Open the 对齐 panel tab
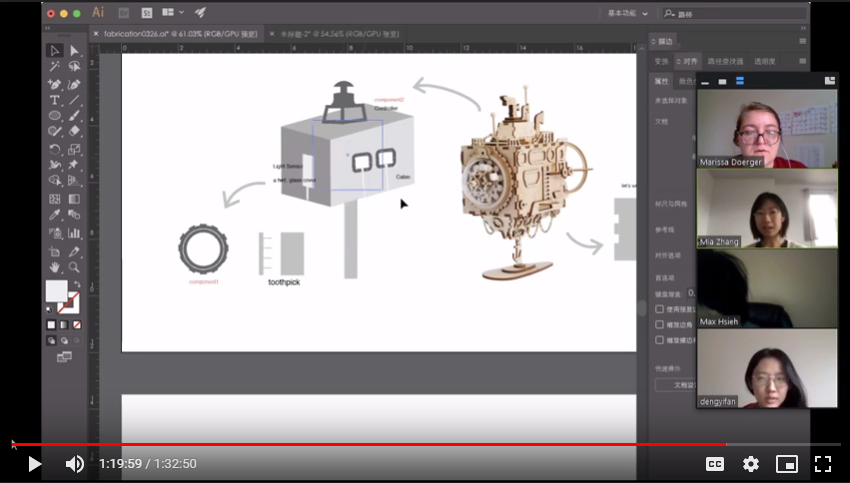Viewport: 850px width, 483px height. (687, 61)
